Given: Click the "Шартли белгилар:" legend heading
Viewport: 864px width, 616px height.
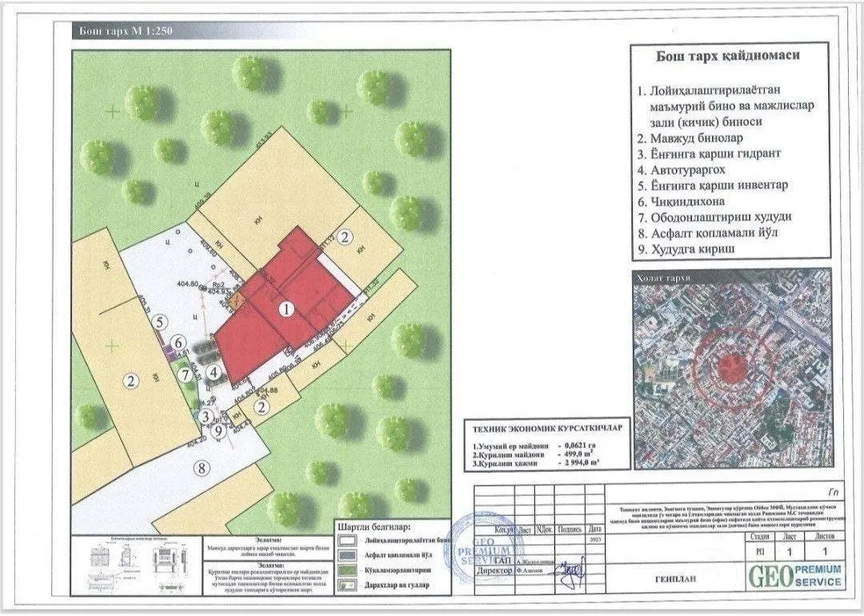Looking at the screenshot, I should click(374, 526).
